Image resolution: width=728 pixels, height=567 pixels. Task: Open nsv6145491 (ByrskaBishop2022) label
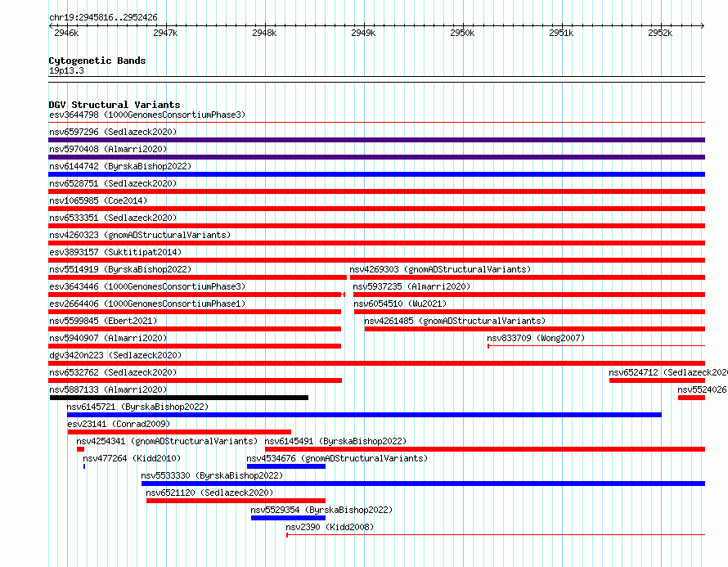pos(335,441)
